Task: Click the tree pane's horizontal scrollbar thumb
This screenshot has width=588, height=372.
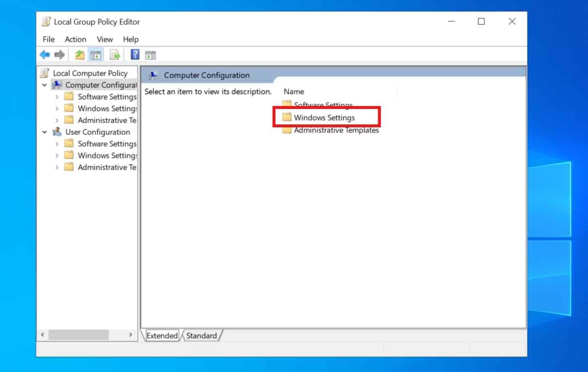Action: pos(79,334)
